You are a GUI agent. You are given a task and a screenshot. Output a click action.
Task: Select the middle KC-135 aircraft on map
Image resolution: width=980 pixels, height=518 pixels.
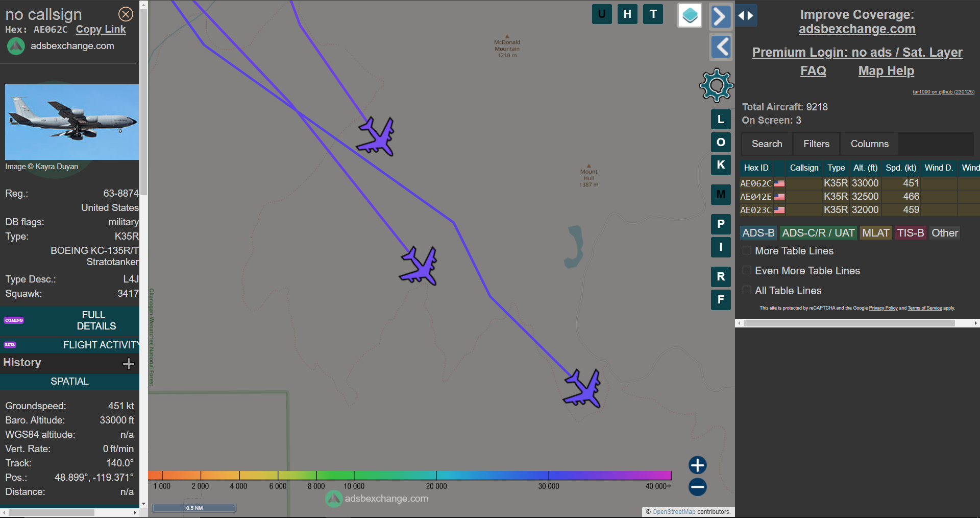coord(420,266)
